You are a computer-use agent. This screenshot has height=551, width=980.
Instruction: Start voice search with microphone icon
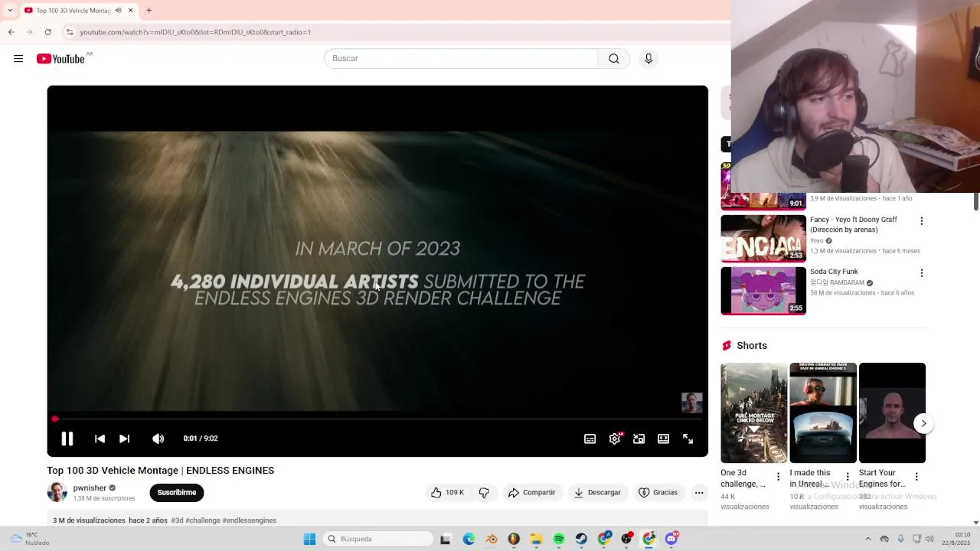648,59
